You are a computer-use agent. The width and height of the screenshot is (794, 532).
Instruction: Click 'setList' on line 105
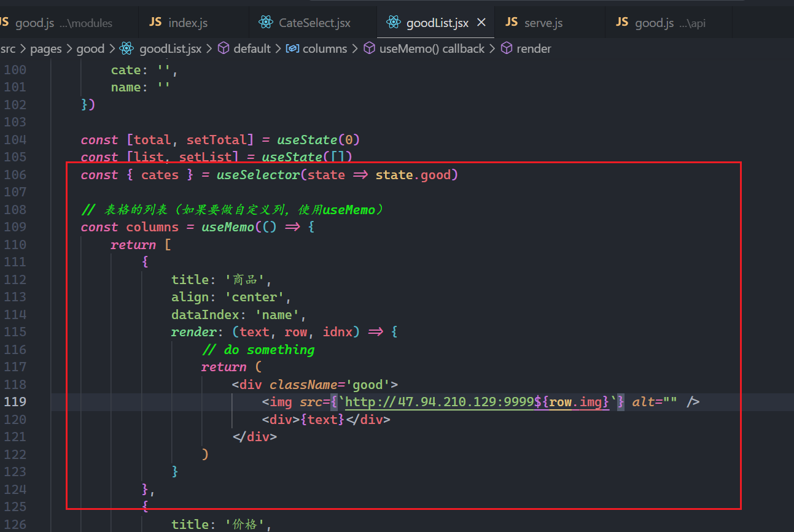(x=205, y=157)
